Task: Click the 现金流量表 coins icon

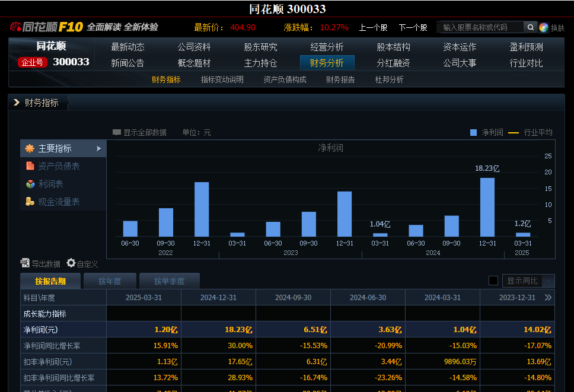Action: 30,201
